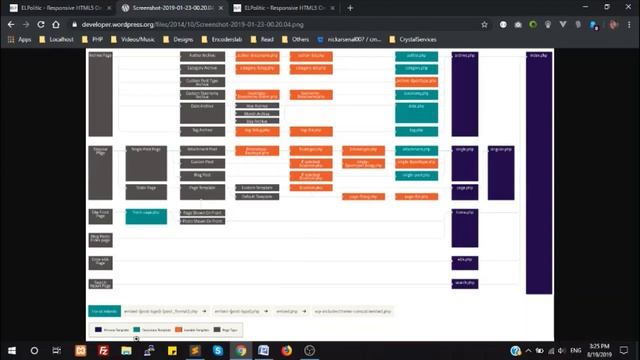Open the taskbar clock and date
The image size is (640, 360).
599,351
